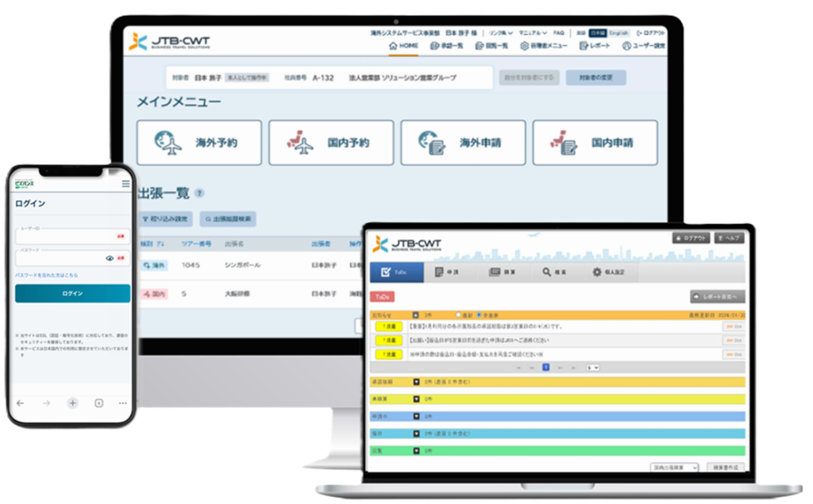
Task: Switch language to English on desktop
Action: 618,33
